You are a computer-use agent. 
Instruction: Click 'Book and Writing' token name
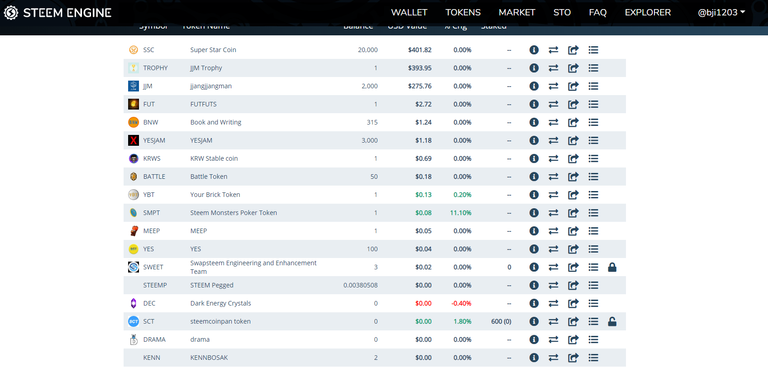tap(216, 122)
